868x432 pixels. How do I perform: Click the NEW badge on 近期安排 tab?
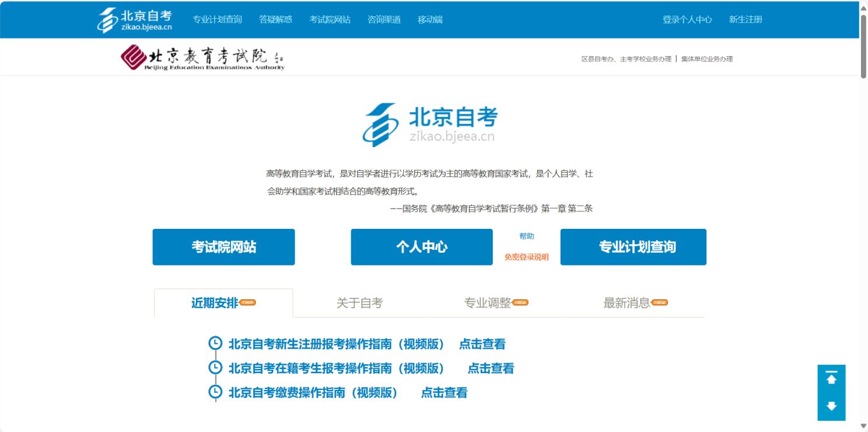coord(247,302)
